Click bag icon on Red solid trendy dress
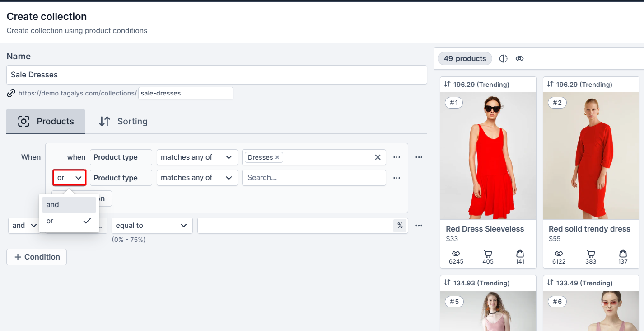The height and width of the screenshot is (331, 644). [x=623, y=254]
